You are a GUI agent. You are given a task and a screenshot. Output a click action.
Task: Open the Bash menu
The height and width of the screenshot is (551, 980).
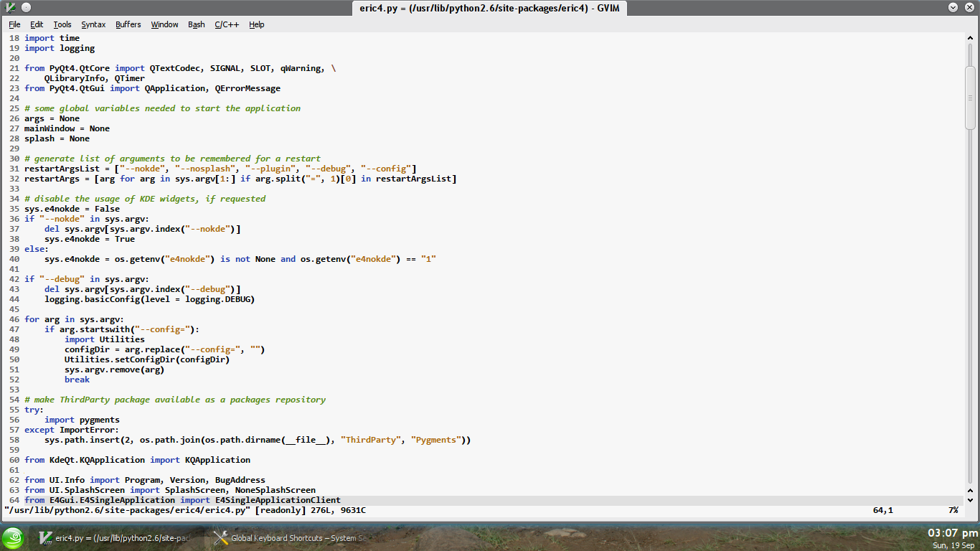coord(196,24)
